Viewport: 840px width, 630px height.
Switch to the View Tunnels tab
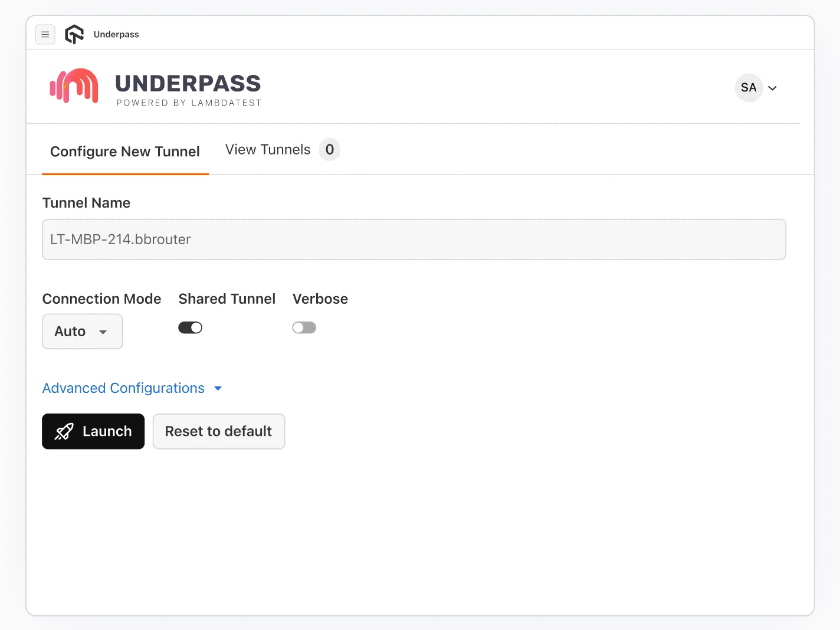tap(267, 149)
